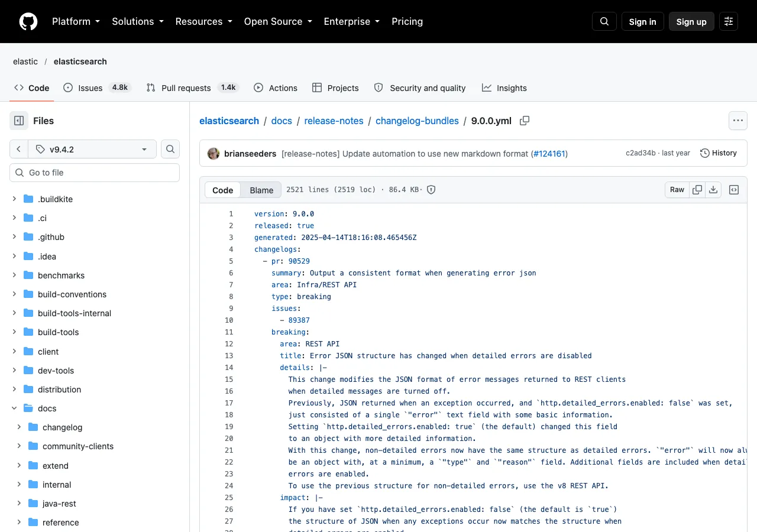The height and width of the screenshot is (532, 757).
Task: Download the raw file
Action: coord(713,190)
